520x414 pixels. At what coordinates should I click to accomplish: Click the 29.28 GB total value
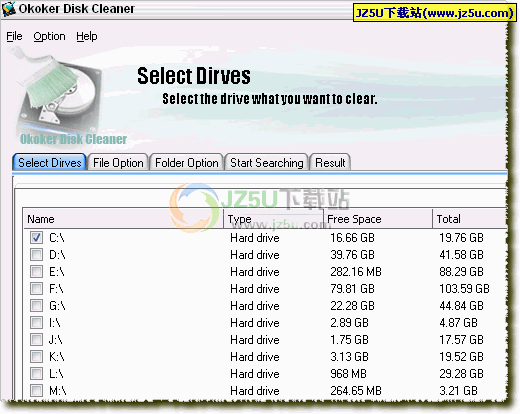point(461,374)
